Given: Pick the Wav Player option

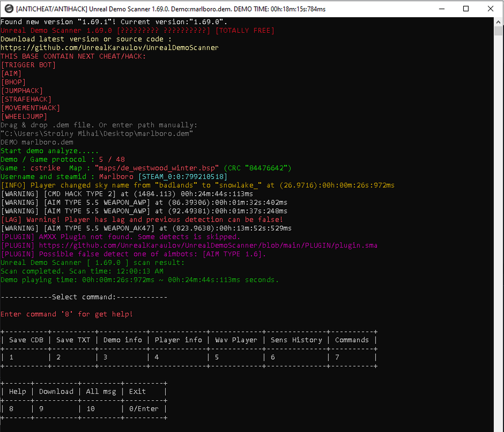Looking at the screenshot, I should click(236, 340).
